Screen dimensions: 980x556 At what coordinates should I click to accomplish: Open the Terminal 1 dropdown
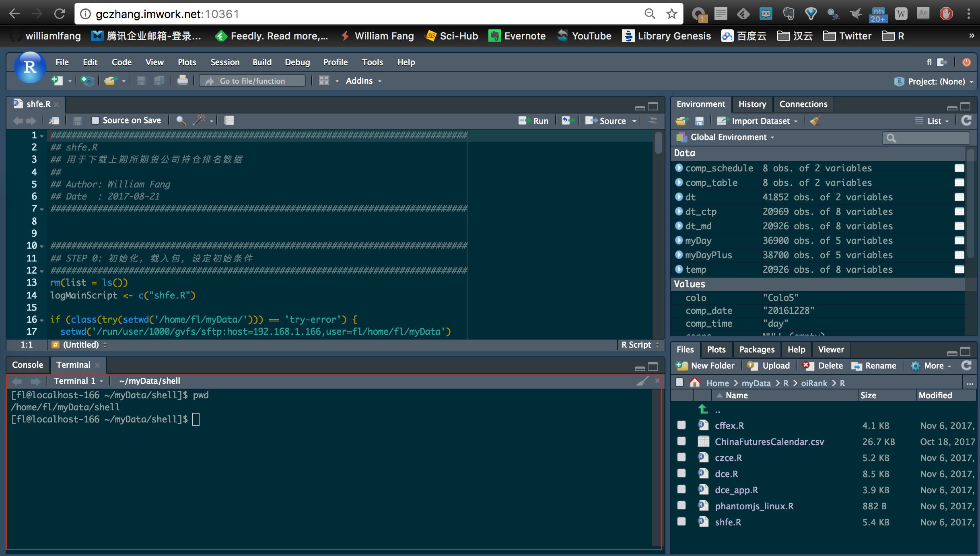tap(79, 381)
